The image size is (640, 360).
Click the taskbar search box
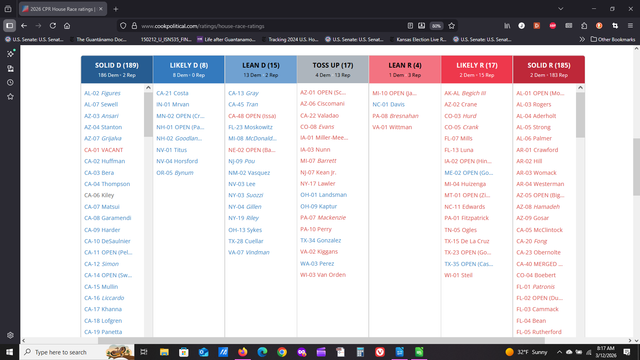click(77, 352)
